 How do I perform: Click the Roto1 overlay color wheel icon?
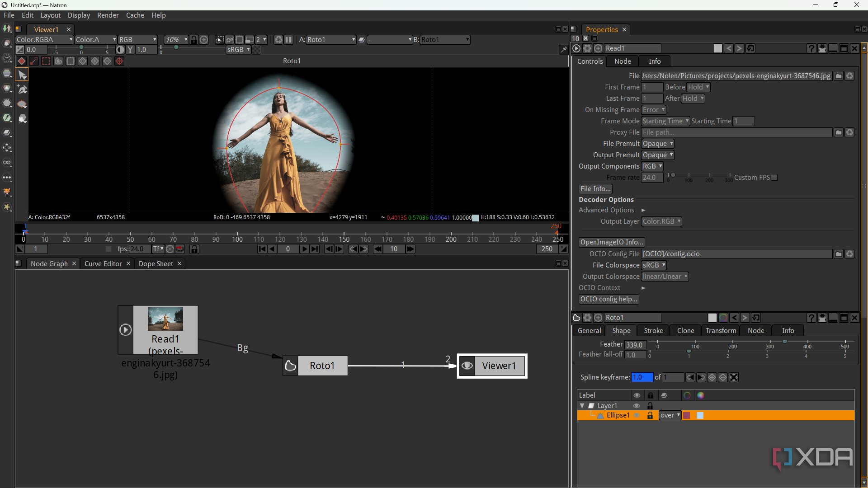coord(723,318)
